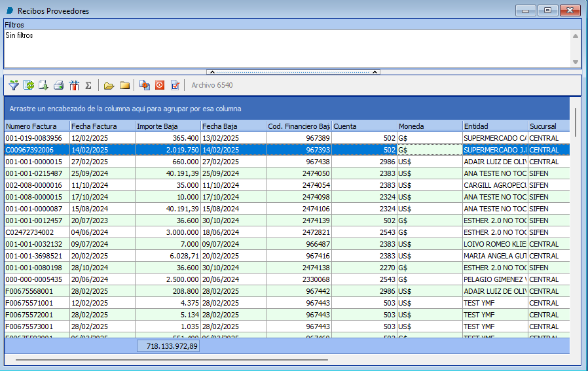Image resolution: width=588 pixels, height=371 pixels.
Task: Click the export document icon
Action: [x=43, y=85]
